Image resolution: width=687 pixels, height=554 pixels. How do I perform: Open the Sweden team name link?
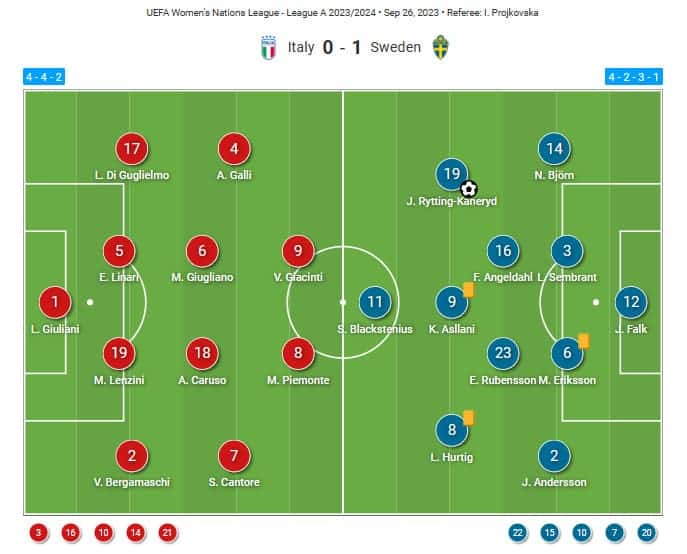(x=396, y=47)
